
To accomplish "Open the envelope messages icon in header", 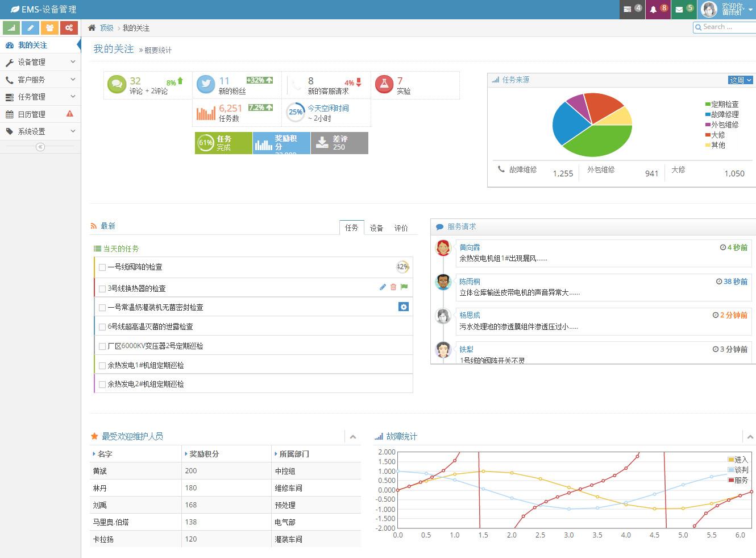I will click(679, 10).
